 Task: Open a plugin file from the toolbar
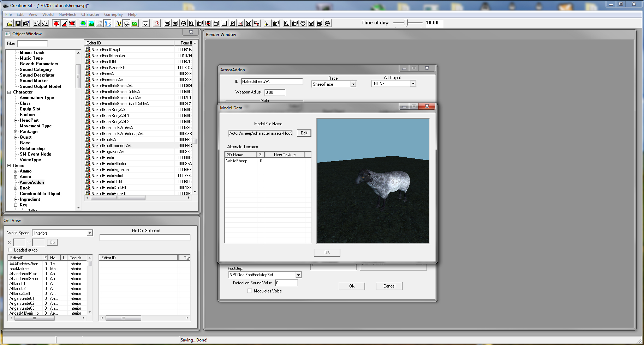click(x=9, y=23)
